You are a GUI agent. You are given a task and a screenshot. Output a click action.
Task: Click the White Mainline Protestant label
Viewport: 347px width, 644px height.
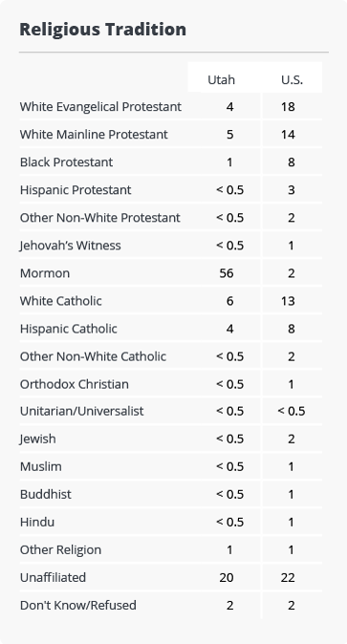click(x=94, y=135)
